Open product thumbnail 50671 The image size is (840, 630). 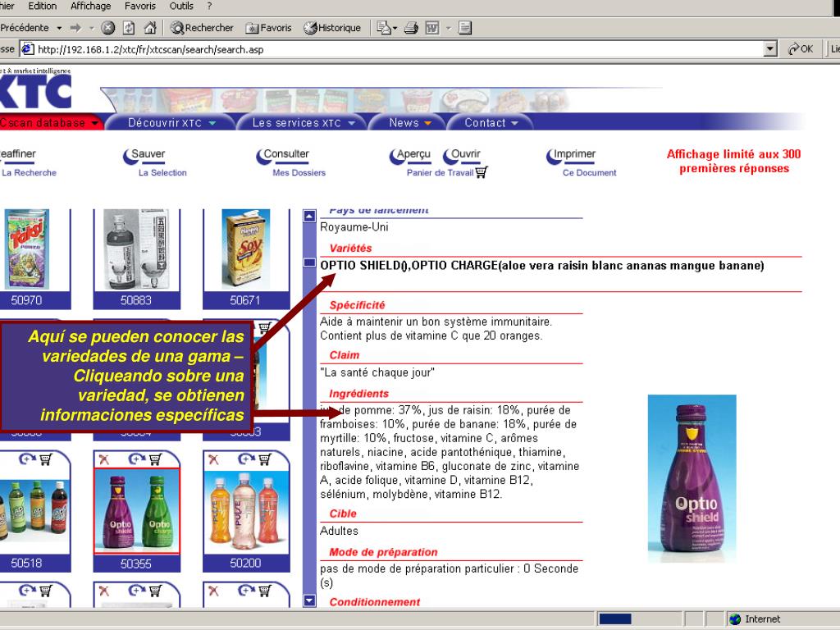tap(246, 249)
